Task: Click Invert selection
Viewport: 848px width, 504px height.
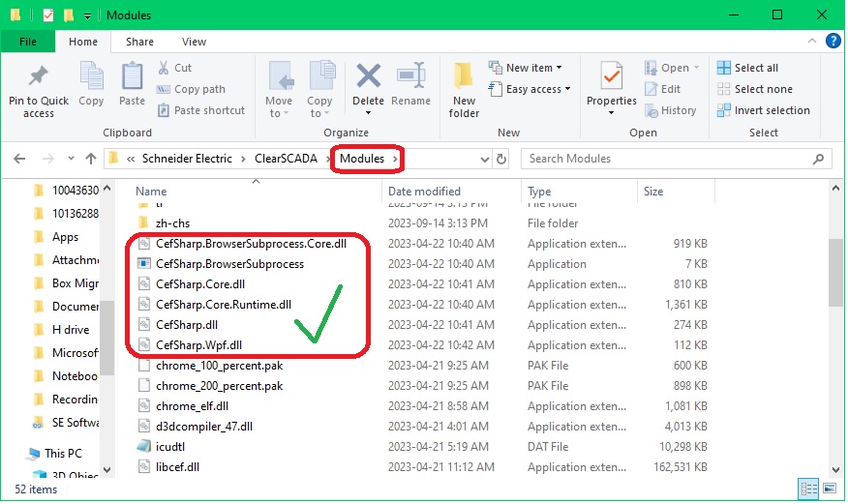Action: [763, 110]
